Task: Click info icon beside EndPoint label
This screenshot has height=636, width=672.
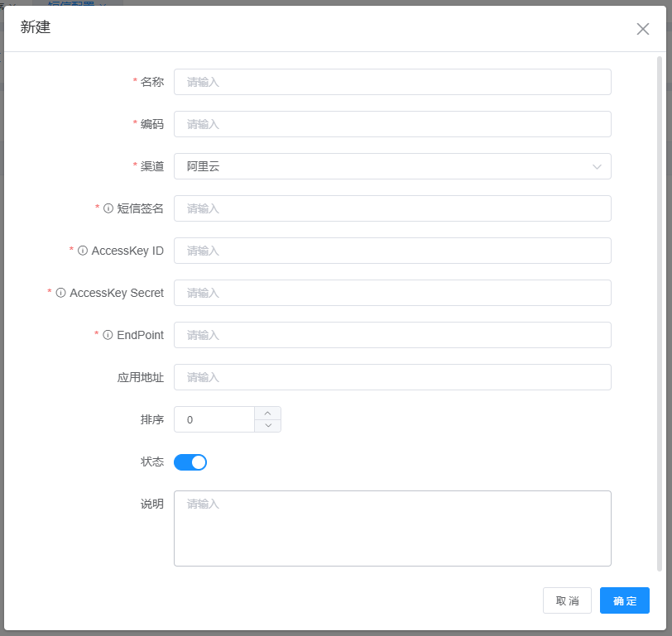Action: click(108, 335)
